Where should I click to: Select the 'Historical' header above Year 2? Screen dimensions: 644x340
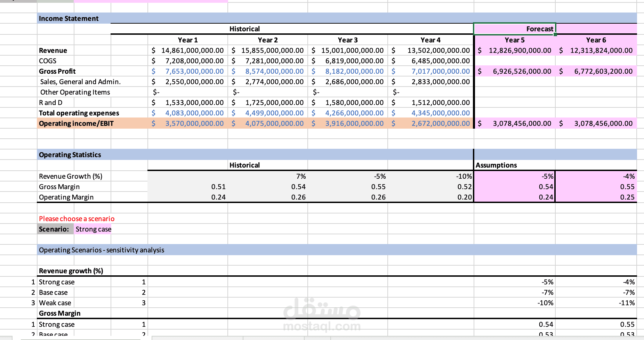(x=244, y=29)
